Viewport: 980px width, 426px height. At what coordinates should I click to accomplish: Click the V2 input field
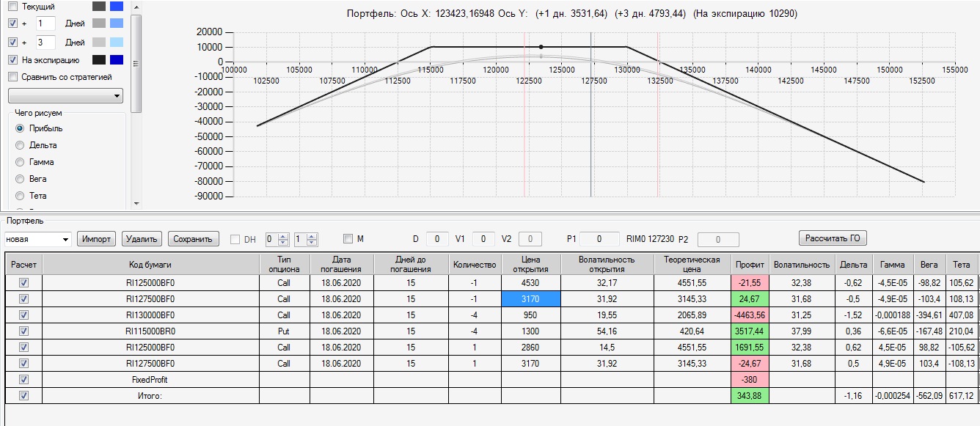530,239
